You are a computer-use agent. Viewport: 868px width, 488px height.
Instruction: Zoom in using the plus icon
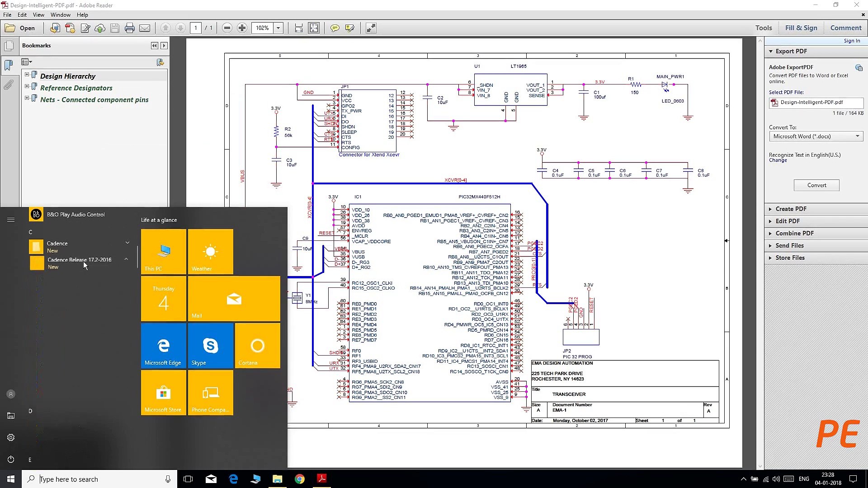point(242,28)
